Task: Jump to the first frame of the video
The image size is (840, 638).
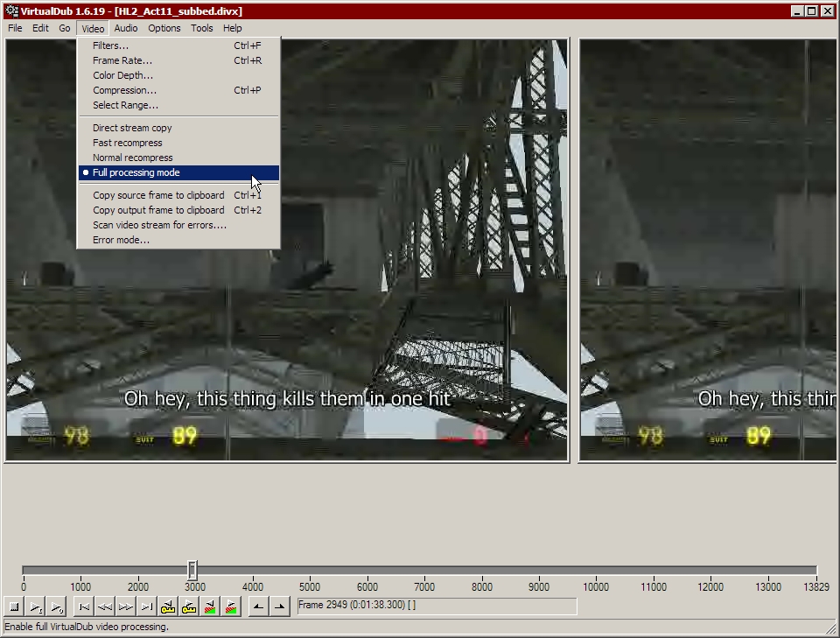Action: click(84, 606)
